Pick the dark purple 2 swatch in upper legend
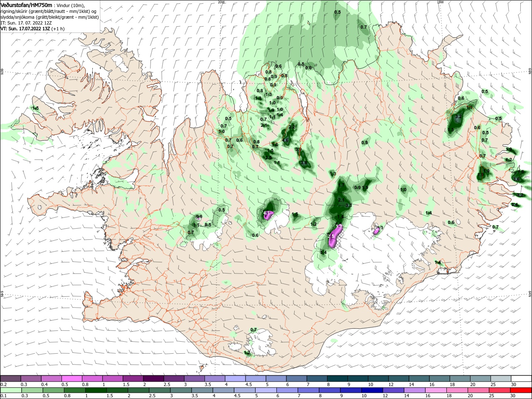 coord(153,379)
